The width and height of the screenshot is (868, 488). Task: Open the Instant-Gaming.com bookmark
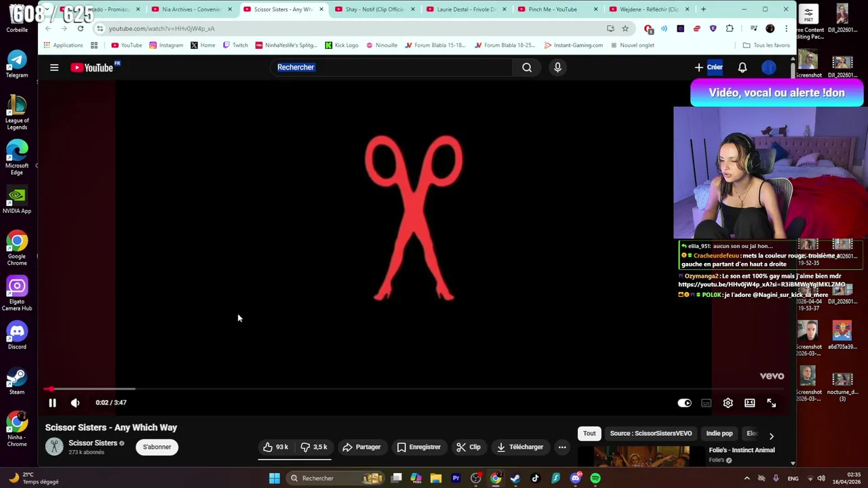pos(573,45)
